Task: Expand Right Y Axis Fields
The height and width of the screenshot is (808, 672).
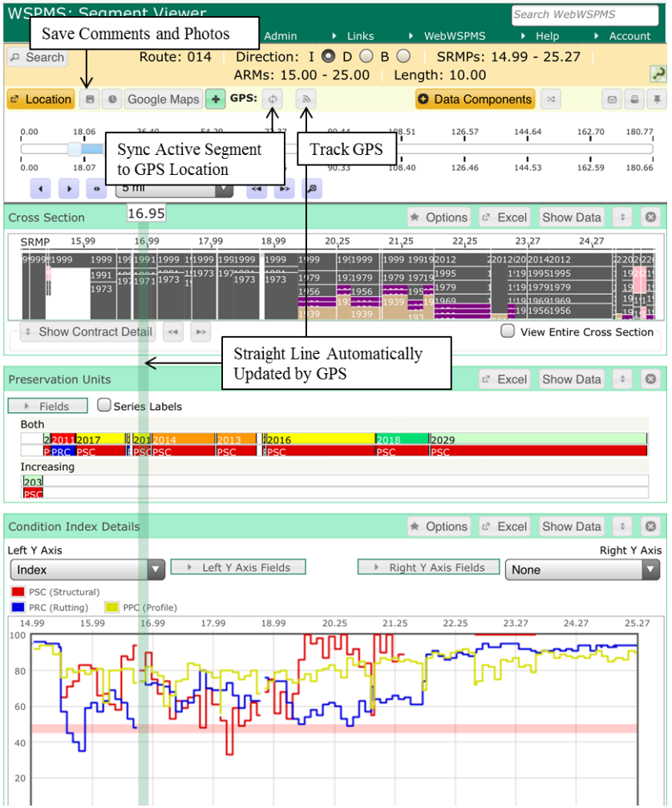Action: 429,567
